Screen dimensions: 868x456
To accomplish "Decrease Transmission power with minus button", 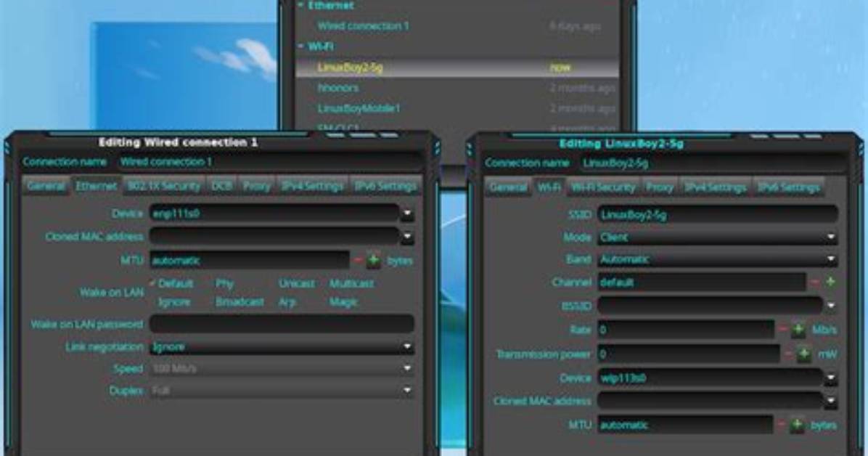I will point(788,354).
